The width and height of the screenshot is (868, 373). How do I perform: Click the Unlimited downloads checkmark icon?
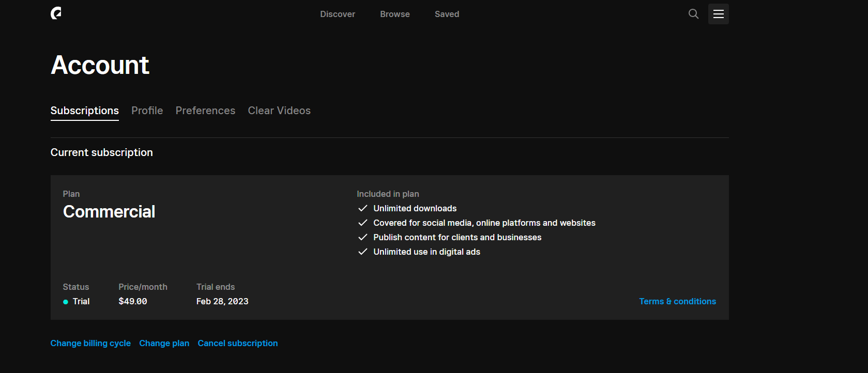tap(363, 208)
